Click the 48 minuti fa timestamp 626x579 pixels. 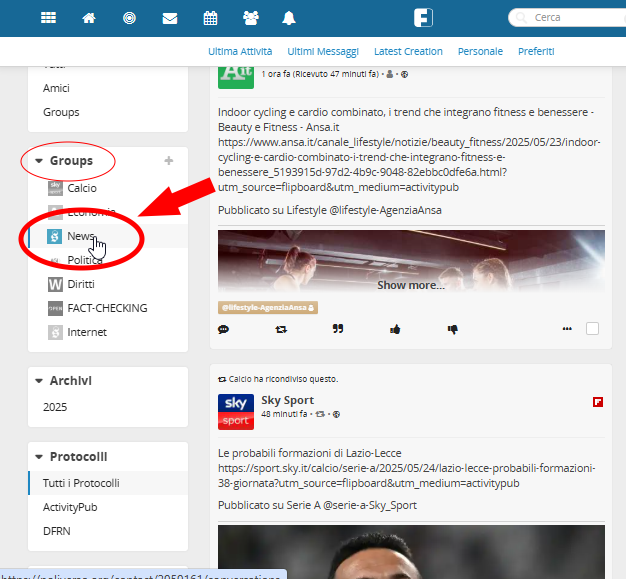click(284, 414)
